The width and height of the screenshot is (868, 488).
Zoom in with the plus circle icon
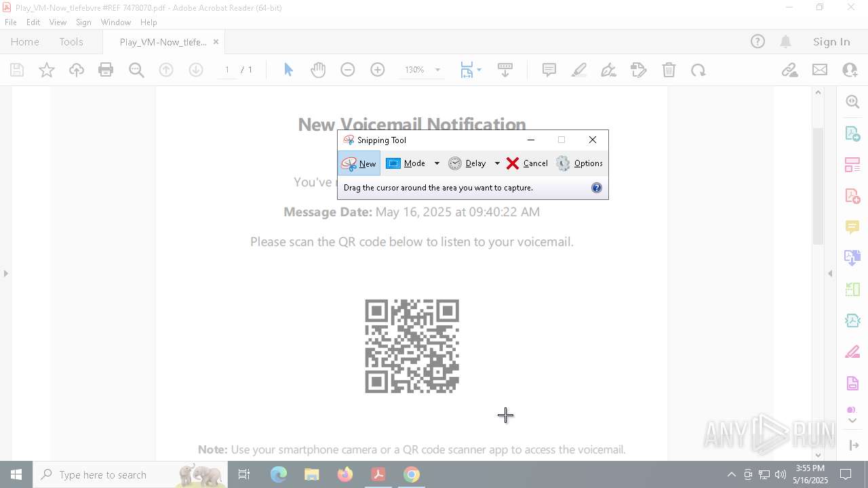coord(378,70)
